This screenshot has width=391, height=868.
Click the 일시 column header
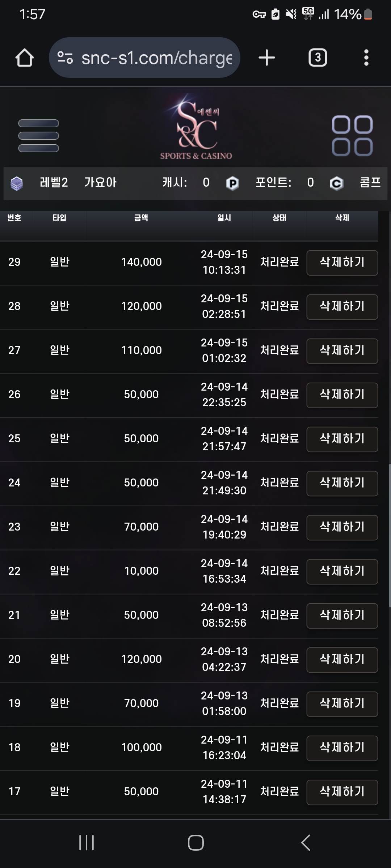click(x=224, y=218)
